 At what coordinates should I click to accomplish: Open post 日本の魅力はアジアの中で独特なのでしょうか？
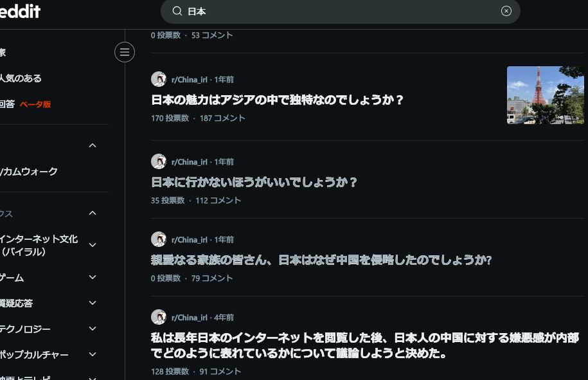277,100
